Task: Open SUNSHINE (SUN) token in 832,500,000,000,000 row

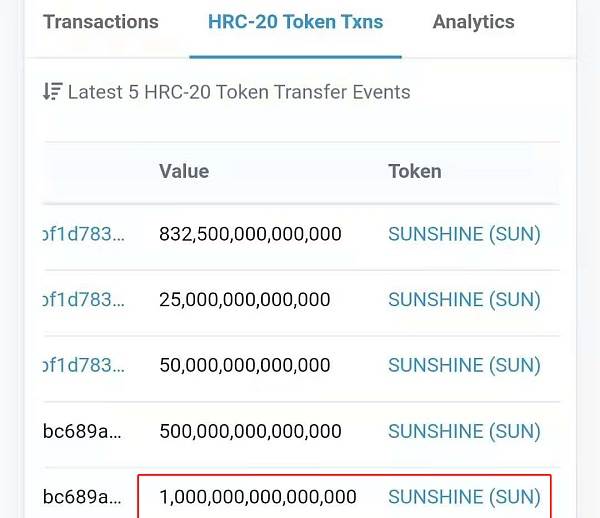Action: click(x=464, y=234)
